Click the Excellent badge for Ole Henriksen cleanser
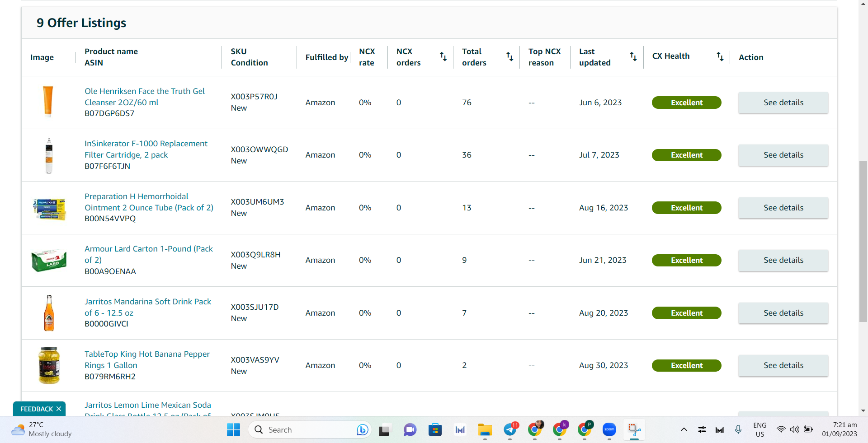This screenshot has width=868, height=443. pos(686,103)
